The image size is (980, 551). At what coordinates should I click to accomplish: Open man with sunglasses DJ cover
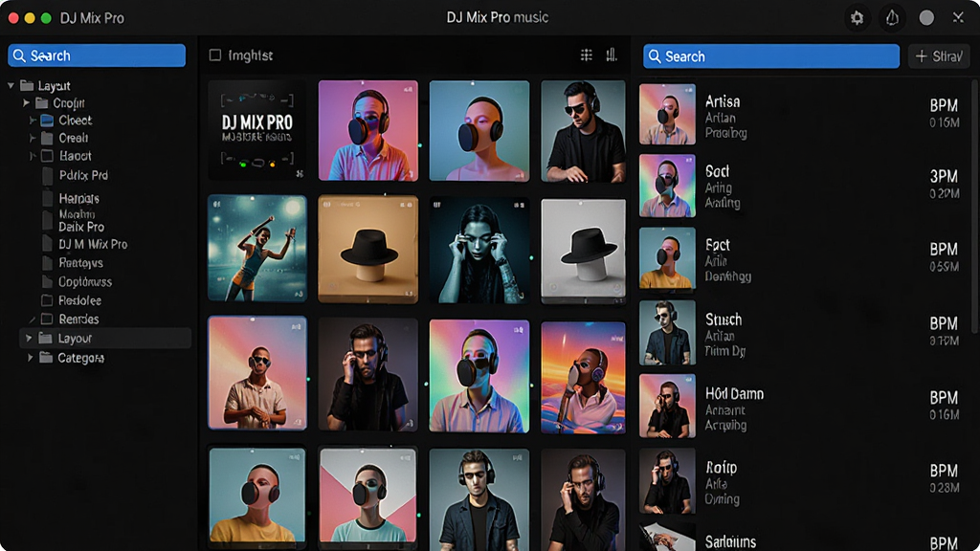click(583, 131)
